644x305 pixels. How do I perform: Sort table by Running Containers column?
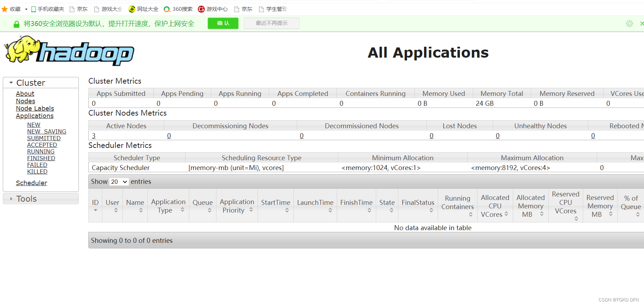pyautogui.click(x=471, y=214)
